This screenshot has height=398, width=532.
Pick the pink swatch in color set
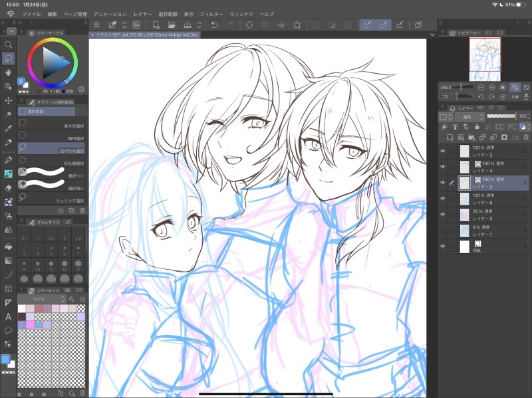coord(30,325)
